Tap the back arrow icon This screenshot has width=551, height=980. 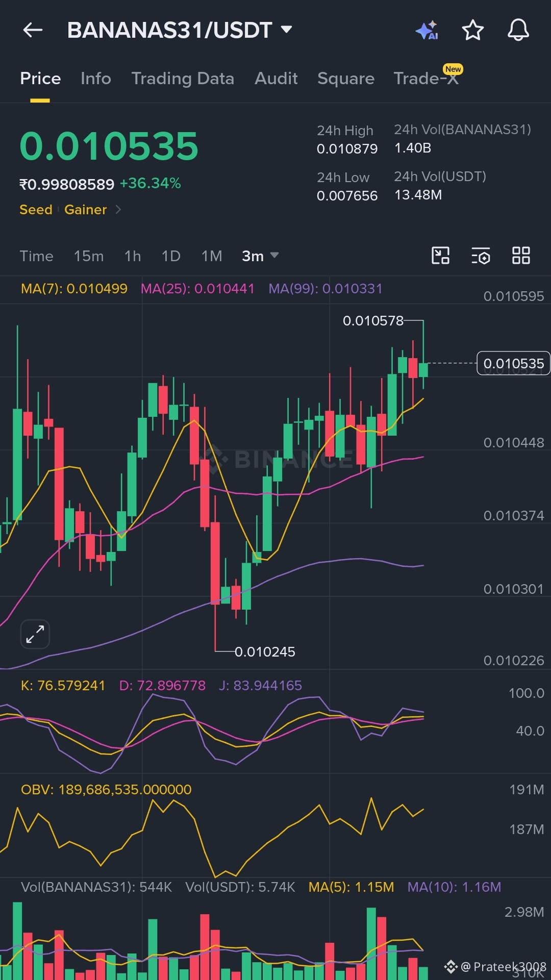(33, 30)
